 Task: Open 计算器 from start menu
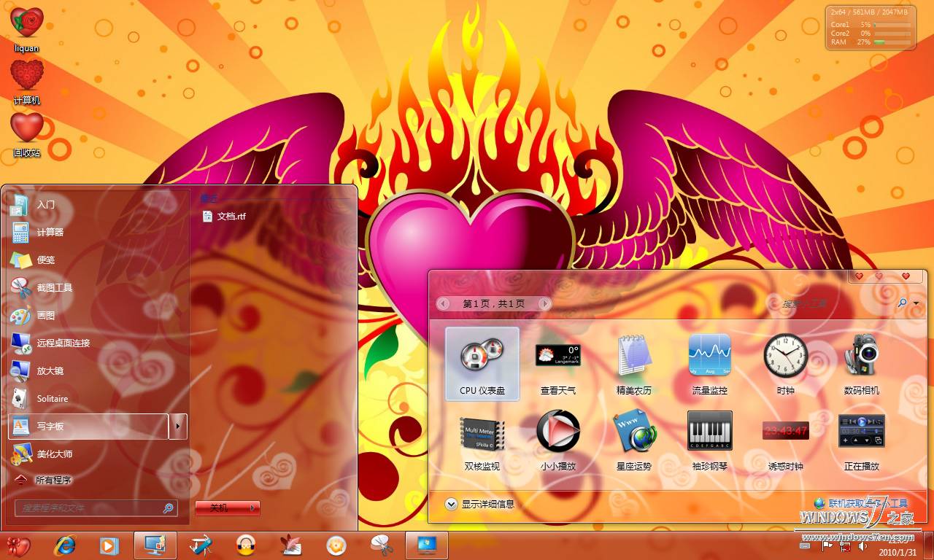pos(97,233)
